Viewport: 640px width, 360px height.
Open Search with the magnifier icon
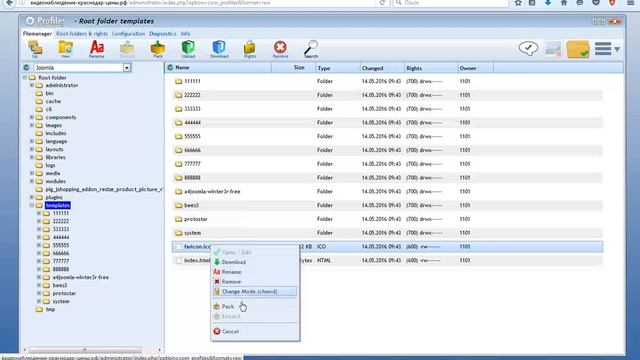coord(311,49)
